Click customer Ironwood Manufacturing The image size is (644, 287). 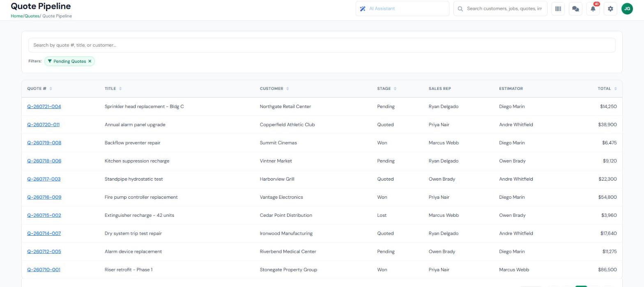point(286,233)
